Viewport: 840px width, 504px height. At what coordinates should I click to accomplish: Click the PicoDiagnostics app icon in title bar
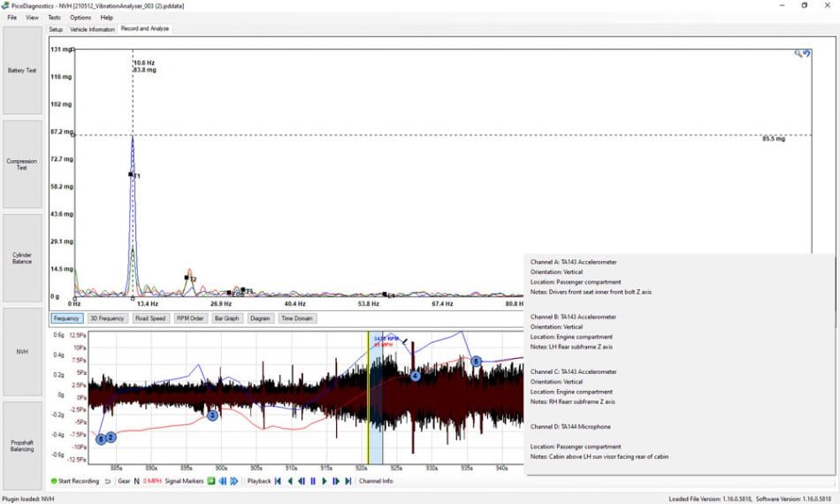[5, 5]
